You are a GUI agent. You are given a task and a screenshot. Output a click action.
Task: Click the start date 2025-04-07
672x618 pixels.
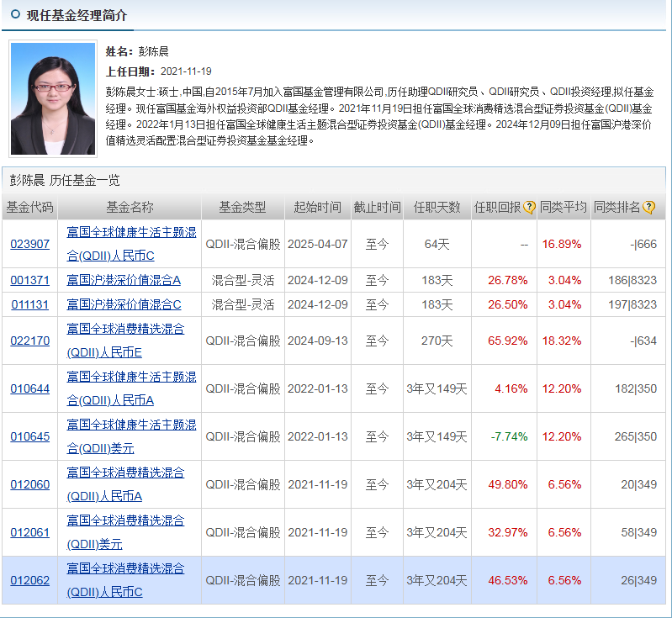click(x=318, y=244)
